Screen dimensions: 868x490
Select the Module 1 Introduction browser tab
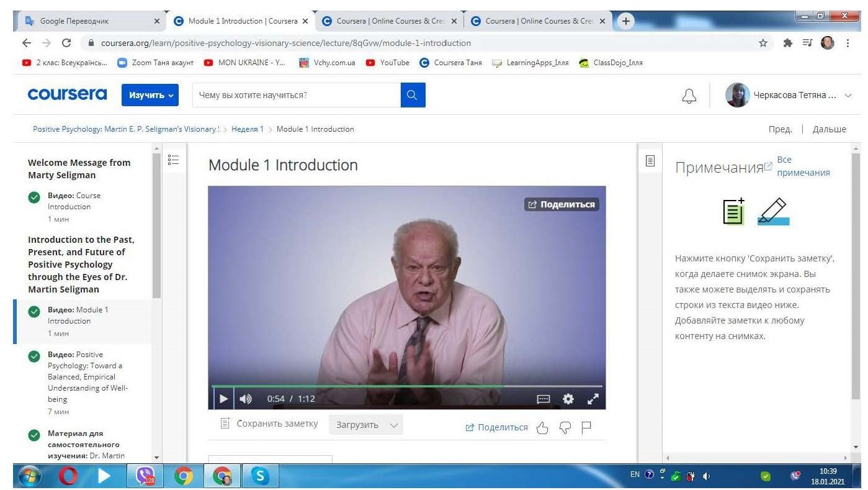click(x=241, y=21)
